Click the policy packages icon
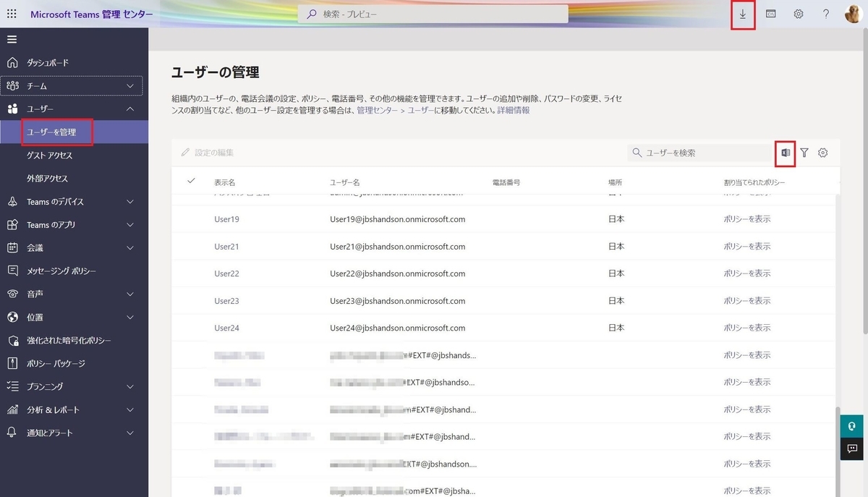 (x=12, y=363)
